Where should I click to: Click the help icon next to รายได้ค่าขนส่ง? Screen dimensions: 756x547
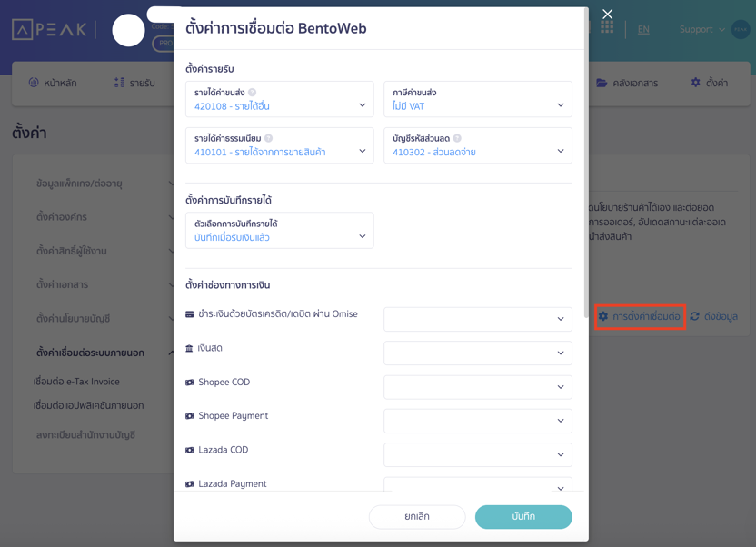253,93
